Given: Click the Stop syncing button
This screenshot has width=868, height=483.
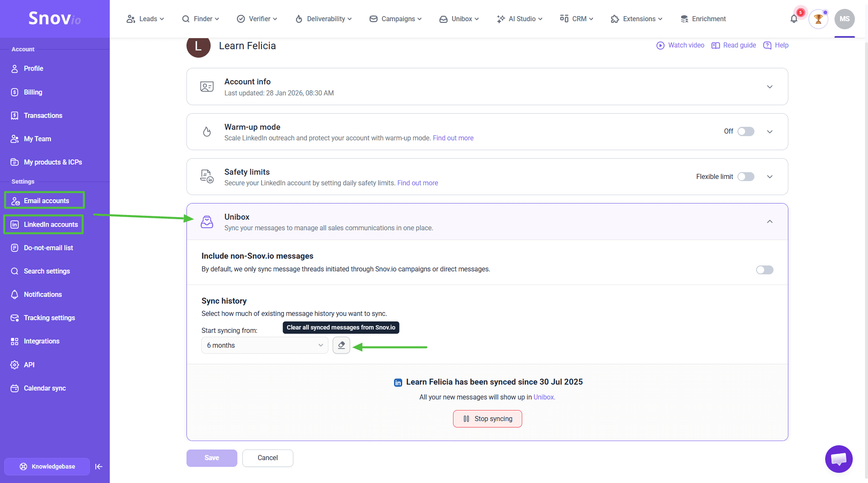Looking at the screenshot, I should 487,419.
